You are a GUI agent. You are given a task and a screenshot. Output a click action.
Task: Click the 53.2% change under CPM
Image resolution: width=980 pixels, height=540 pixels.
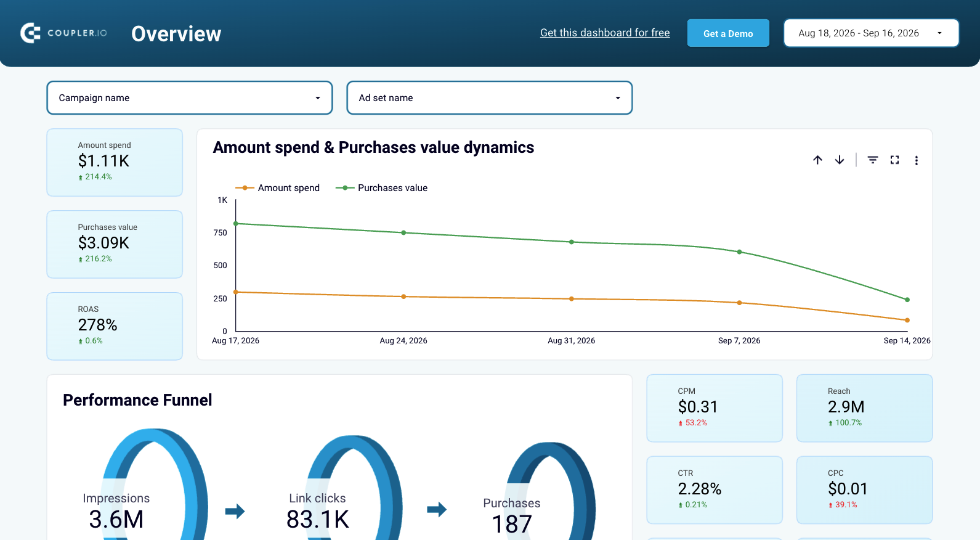coord(692,423)
